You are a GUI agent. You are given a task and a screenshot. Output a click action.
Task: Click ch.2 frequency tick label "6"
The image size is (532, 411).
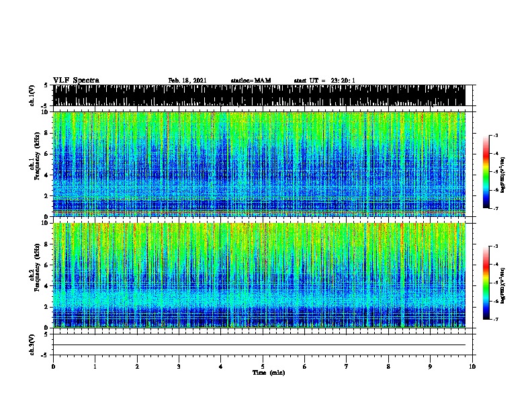click(46, 265)
